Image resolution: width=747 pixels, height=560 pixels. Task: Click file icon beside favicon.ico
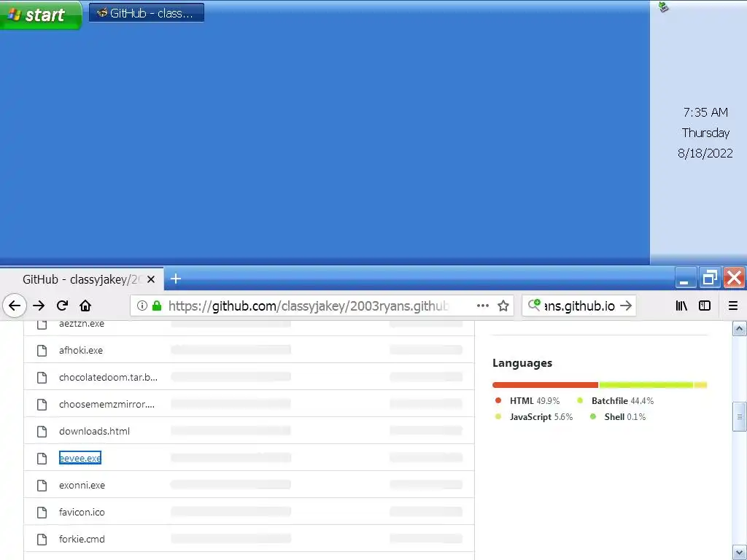pos(42,513)
